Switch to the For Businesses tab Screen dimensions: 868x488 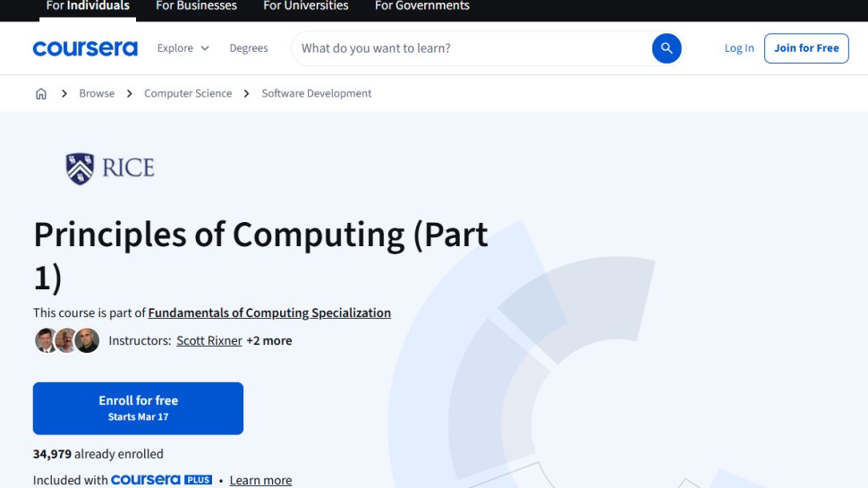point(197,6)
